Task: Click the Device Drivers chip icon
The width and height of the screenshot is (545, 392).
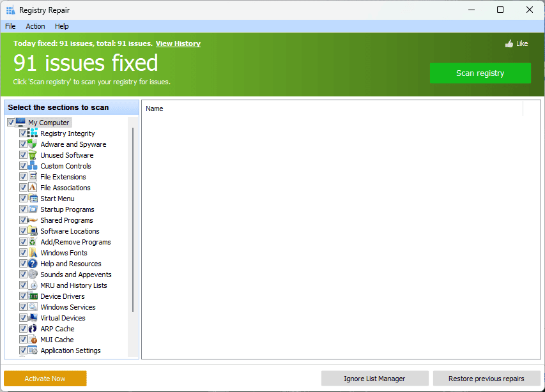Action: click(33, 296)
